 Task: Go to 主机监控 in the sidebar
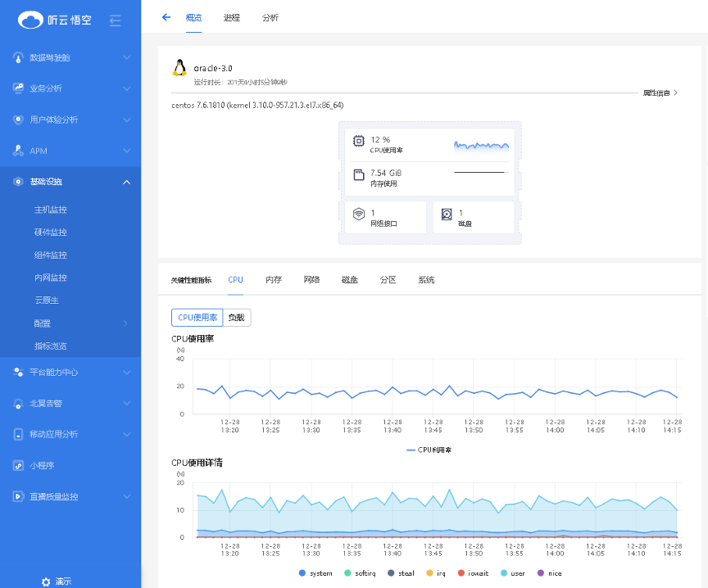click(51, 210)
